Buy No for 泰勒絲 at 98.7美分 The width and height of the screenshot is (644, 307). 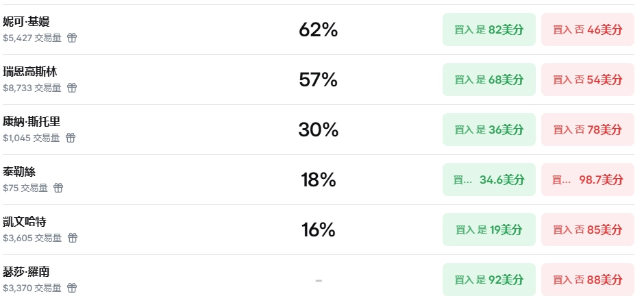(x=588, y=180)
